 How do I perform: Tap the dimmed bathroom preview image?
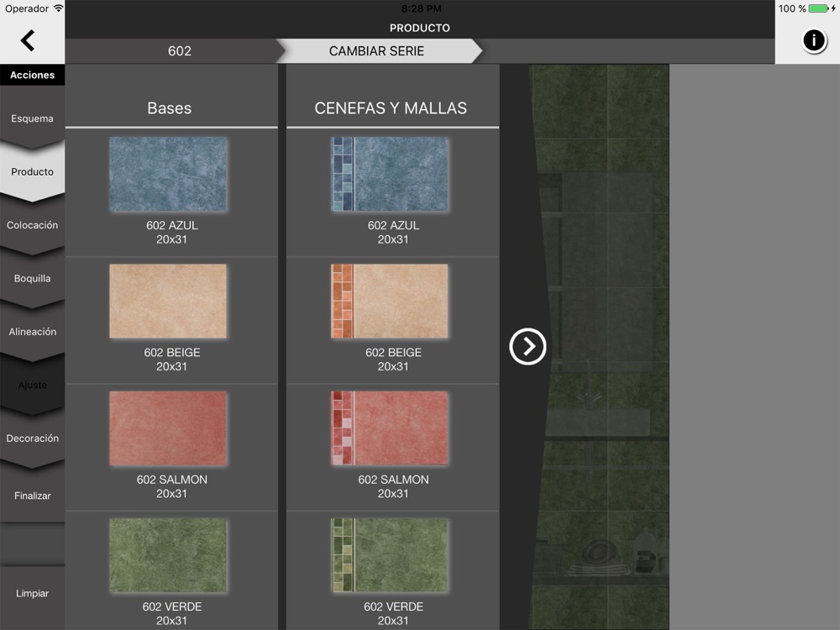(x=599, y=347)
